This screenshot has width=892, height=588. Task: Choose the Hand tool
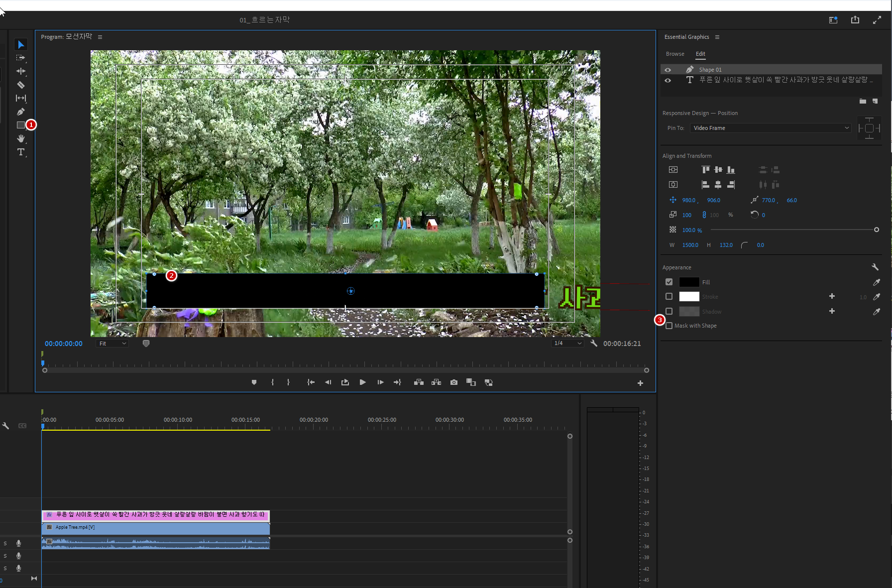click(21, 138)
